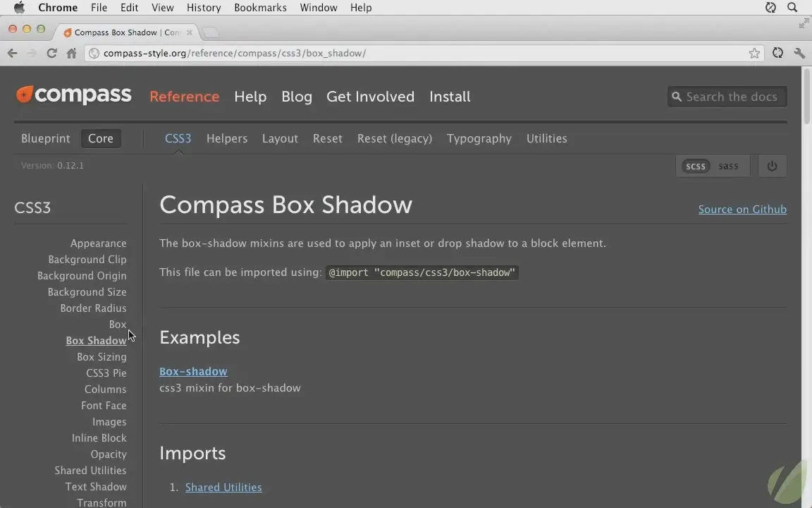Open the Shared Utilities import link

click(x=223, y=488)
